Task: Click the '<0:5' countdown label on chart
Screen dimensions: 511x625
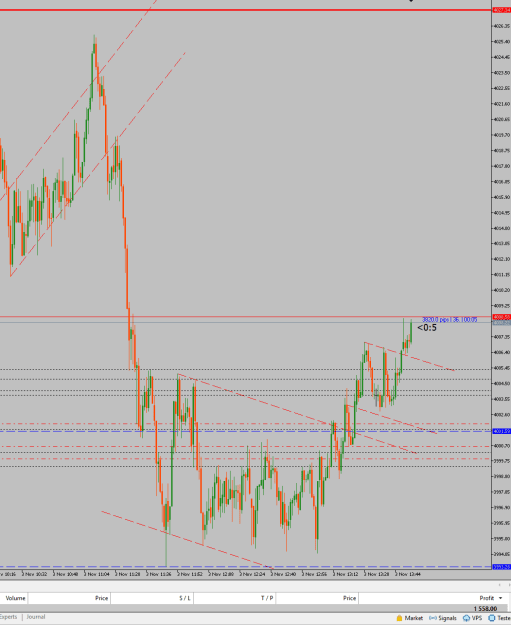Action: coord(427,328)
